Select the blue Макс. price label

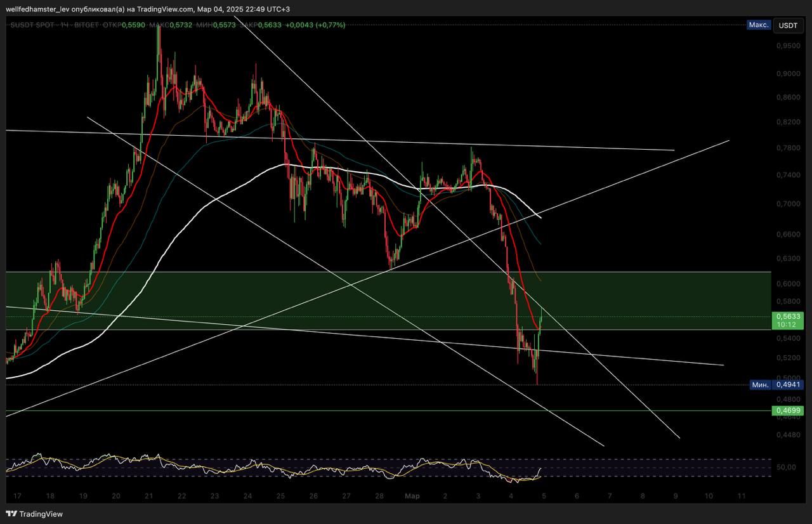(759, 25)
